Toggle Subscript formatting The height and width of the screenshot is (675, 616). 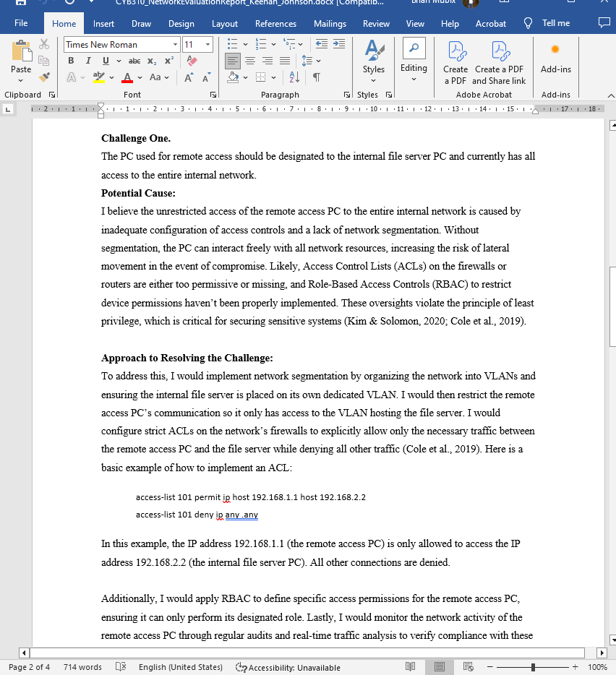tap(152, 61)
